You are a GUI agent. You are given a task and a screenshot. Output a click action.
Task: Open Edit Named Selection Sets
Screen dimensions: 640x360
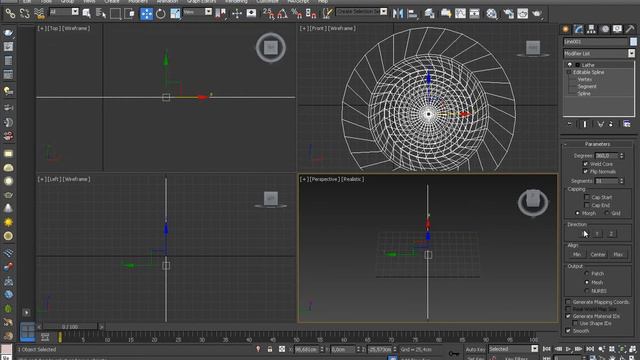pyautogui.click(x=327, y=13)
